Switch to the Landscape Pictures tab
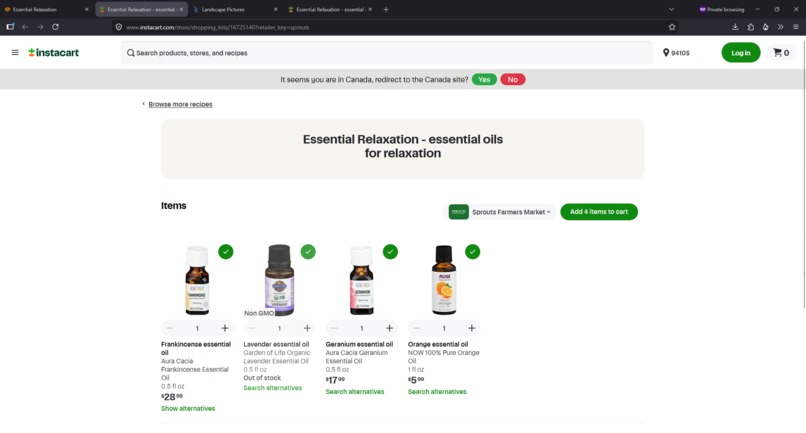This screenshot has height=433, width=806. [x=235, y=9]
